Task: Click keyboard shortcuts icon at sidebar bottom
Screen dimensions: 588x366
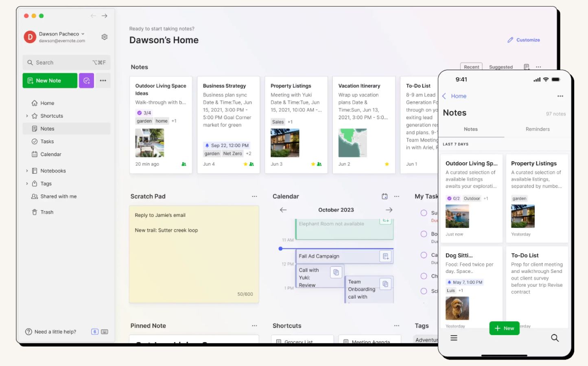Action: pos(105,332)
